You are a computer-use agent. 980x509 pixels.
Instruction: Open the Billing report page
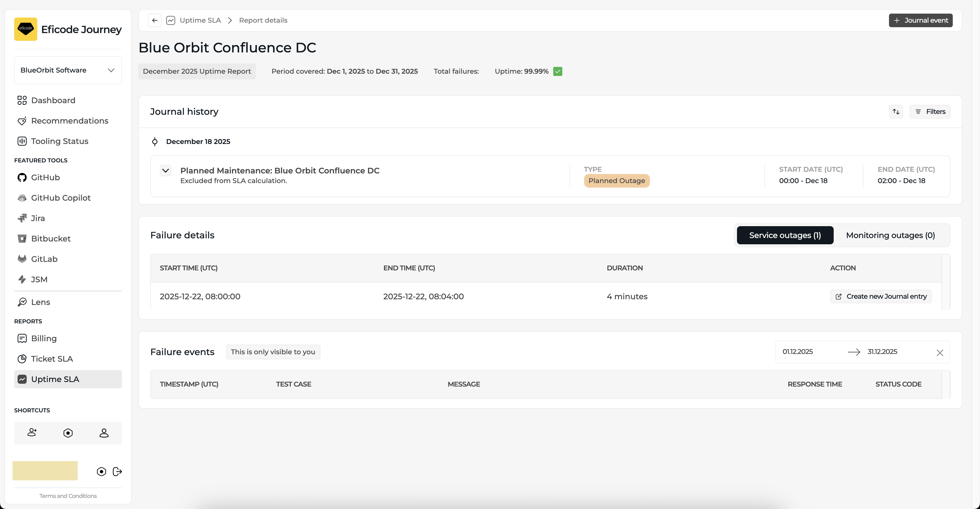point(44,338)
